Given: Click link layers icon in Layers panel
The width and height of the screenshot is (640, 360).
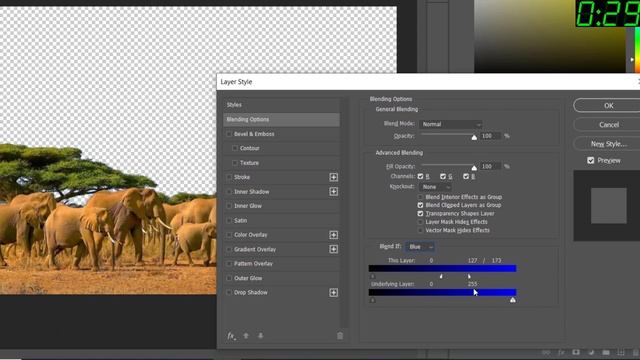Looking at the screenshot, I should coord(546,353).
